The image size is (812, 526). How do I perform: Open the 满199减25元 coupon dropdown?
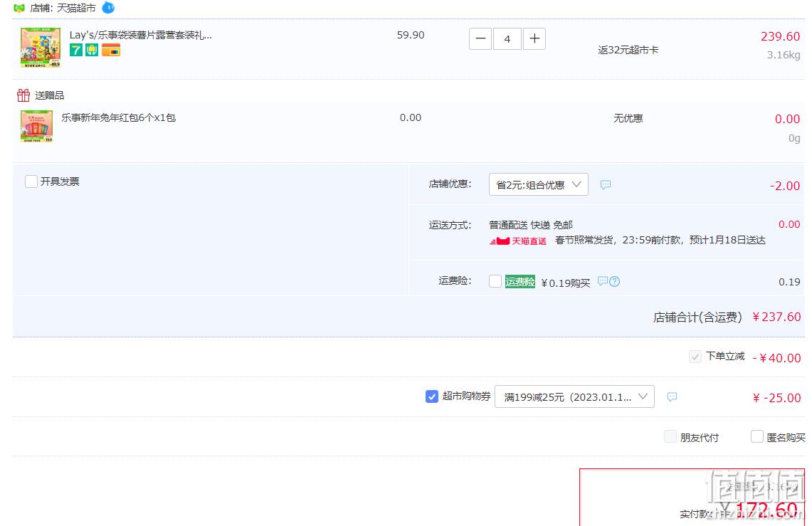pos(574,396)
